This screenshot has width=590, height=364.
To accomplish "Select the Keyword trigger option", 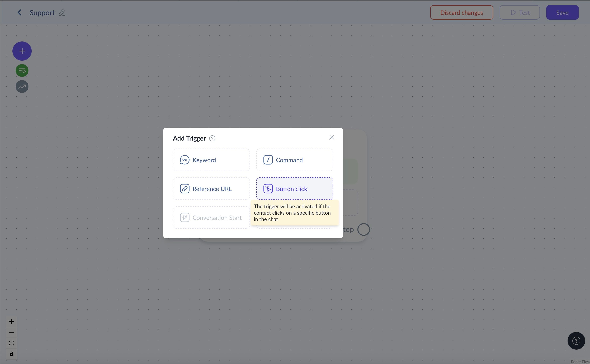I will point(211,160).
